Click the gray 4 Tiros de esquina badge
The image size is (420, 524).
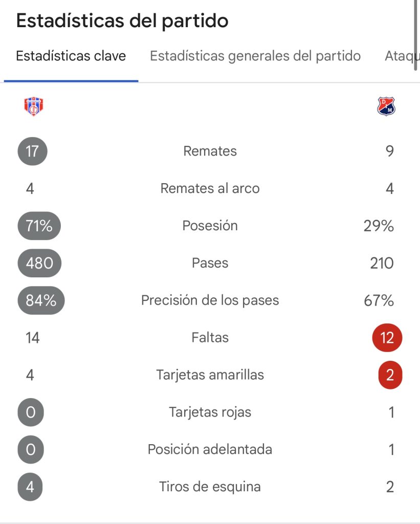point(30,487)
